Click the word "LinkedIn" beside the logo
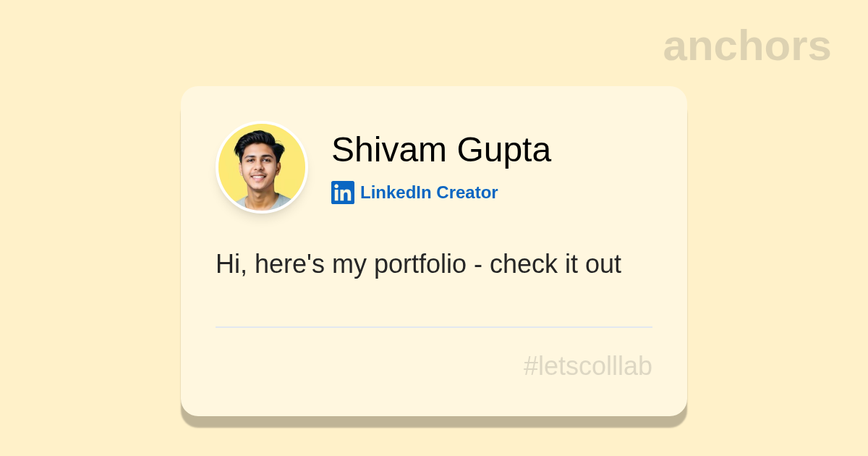868x456 pixels. [x=396, y=193]
